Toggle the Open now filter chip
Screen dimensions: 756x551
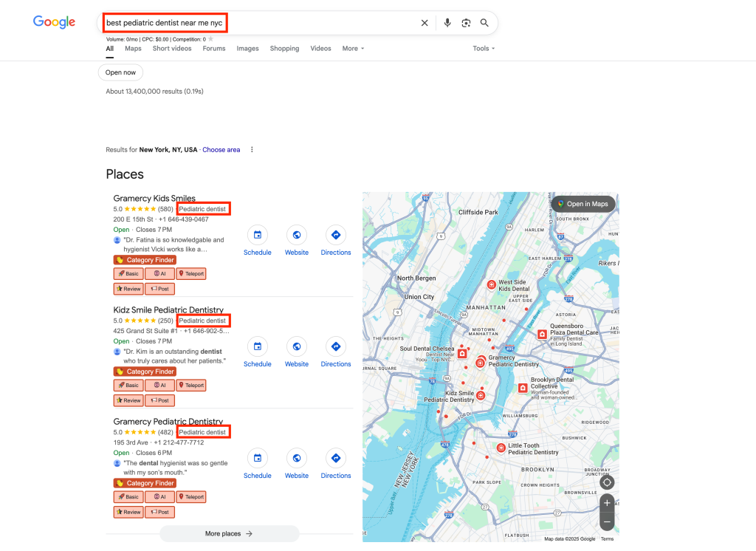pyautogui.click(x=120, y=72)
